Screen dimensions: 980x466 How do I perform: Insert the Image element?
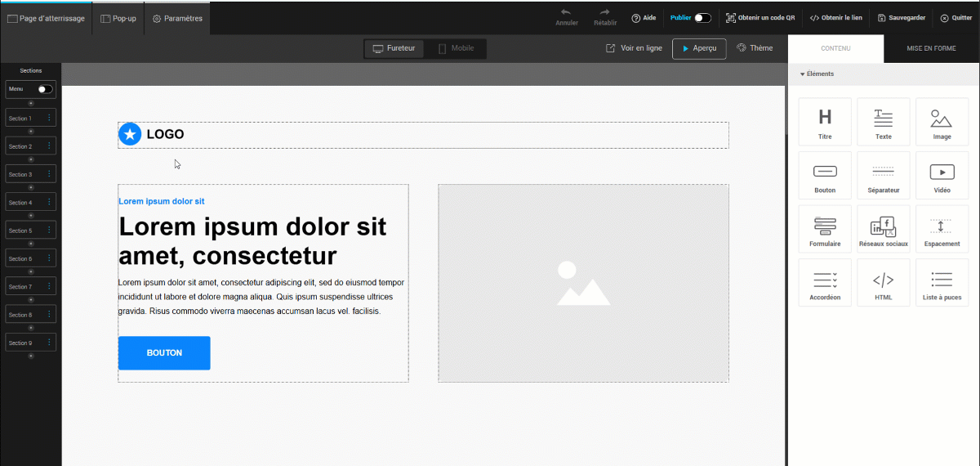(942, 122)
